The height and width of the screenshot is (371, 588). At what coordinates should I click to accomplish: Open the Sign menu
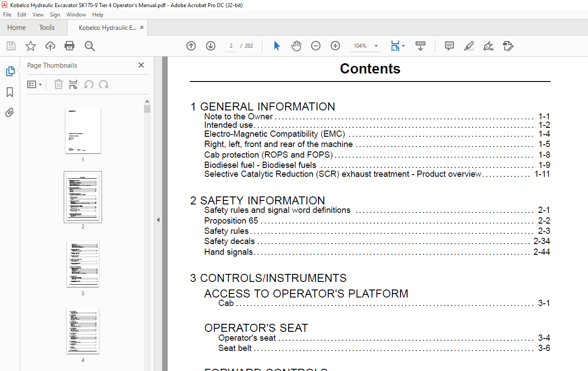coord(55,15)
